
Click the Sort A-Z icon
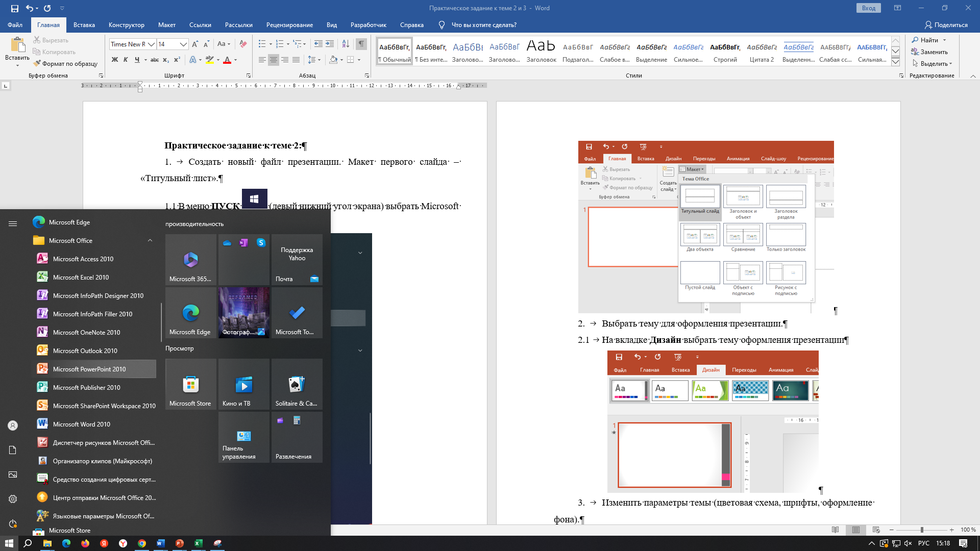346,44
